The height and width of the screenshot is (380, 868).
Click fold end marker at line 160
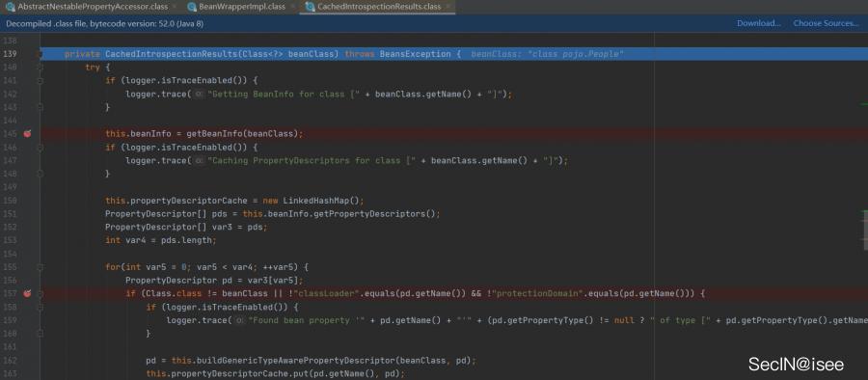coord(41,334)
